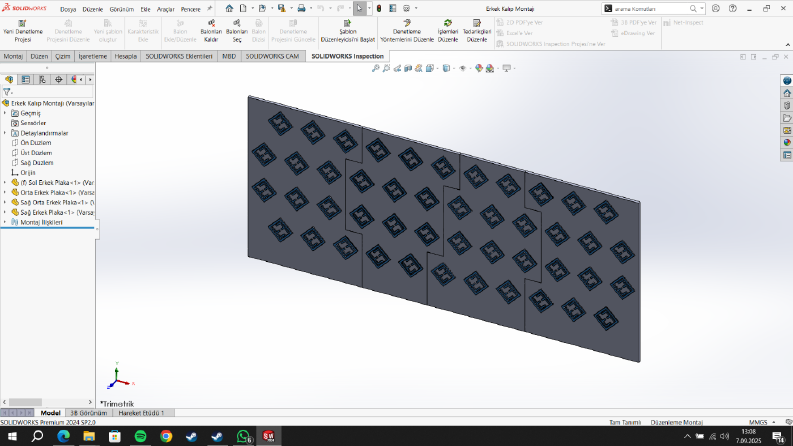Collapse the ribbon with up arrow
This screenshot has height=446, width=793.
click(787, 45)
